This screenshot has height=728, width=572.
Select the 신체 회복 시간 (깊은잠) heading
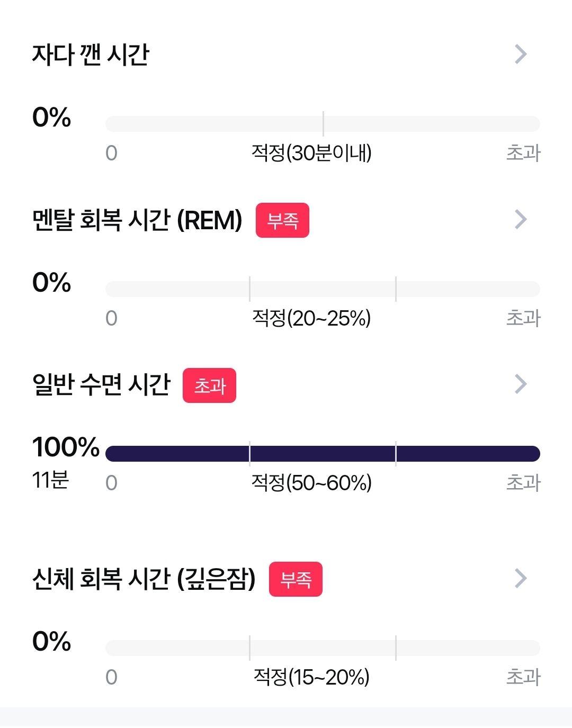[144, 579]
